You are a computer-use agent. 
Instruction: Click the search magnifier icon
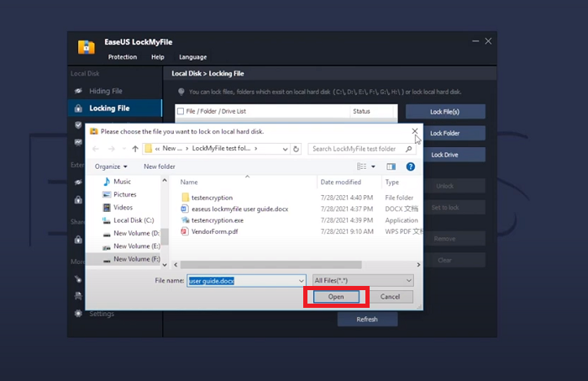[409, 149]
